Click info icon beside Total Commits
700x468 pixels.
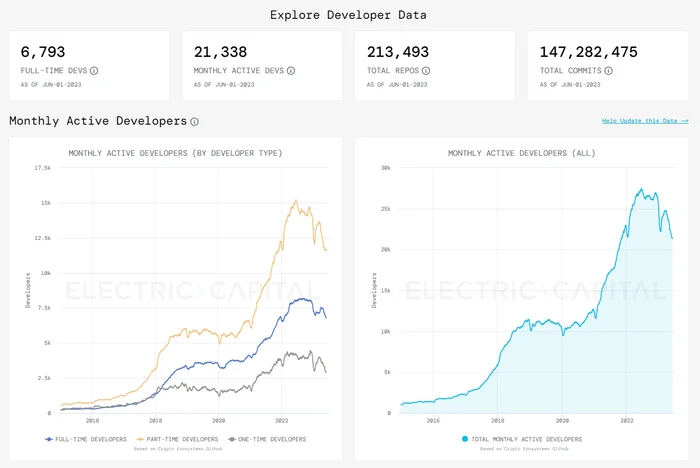[608, 71]
